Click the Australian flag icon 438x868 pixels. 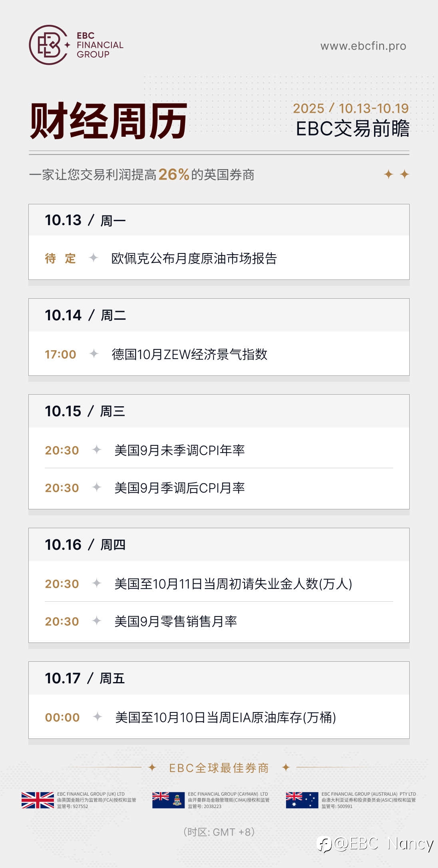coord(302,800)
